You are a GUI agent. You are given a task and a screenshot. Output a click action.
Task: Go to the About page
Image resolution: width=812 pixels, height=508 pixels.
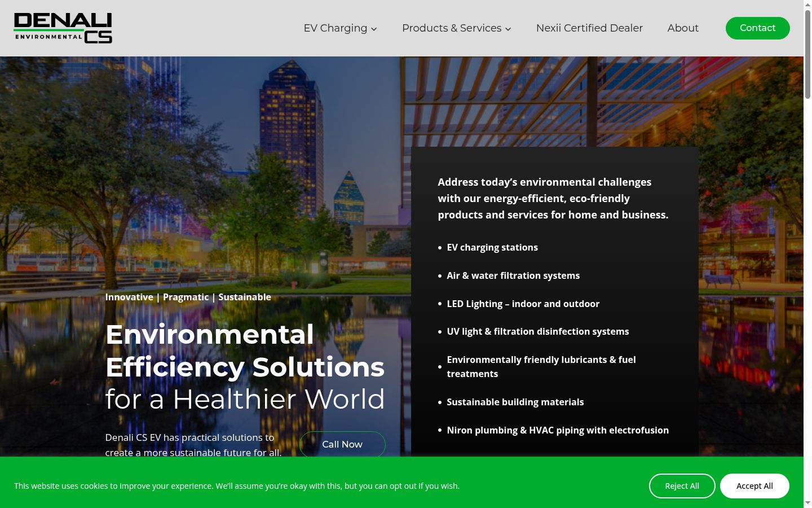pos(683,28)
